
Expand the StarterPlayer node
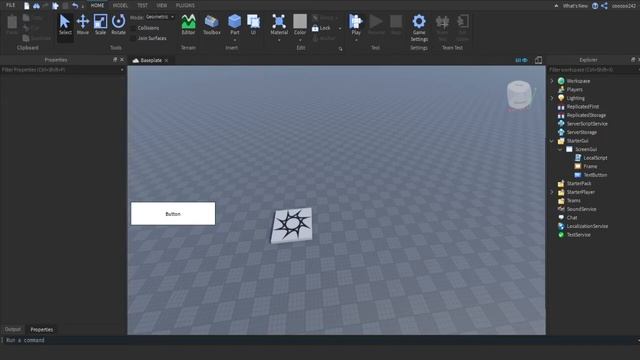[552, 192]
